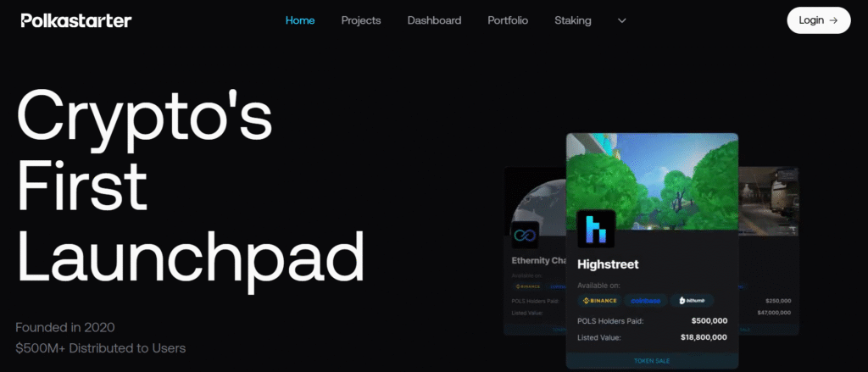Click the Highstreet card banner image
Screen dimensions: 868x372
coord(652,181)
